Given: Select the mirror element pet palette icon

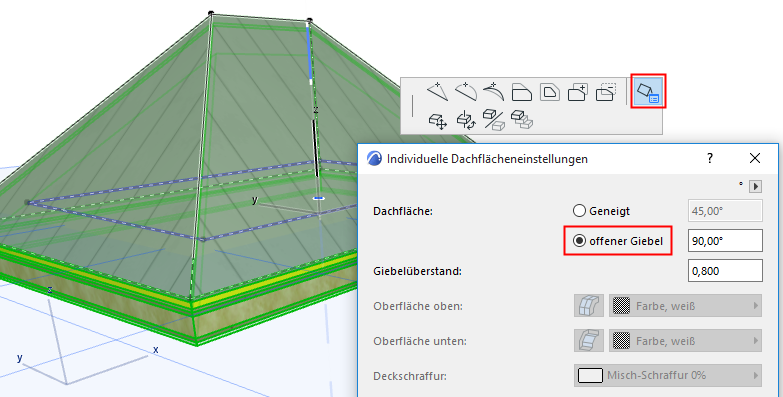Looking at the screenshot, I should pyautogui.click(x=493, y=120).
